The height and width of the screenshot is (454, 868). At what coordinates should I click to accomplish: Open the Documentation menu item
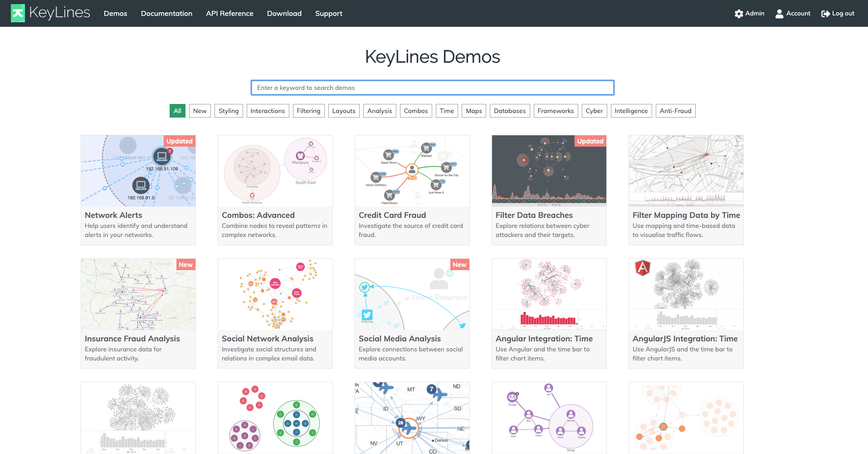point(166,13)
